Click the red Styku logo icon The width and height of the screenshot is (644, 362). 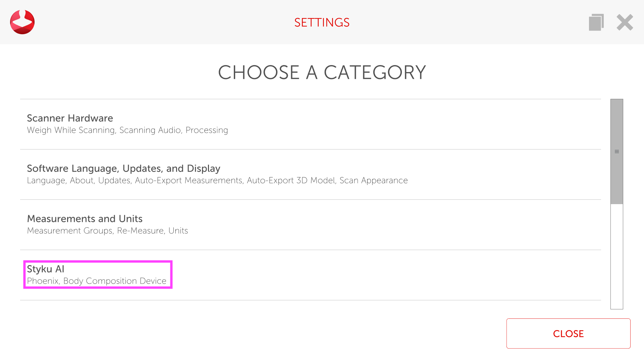[22, 22]
